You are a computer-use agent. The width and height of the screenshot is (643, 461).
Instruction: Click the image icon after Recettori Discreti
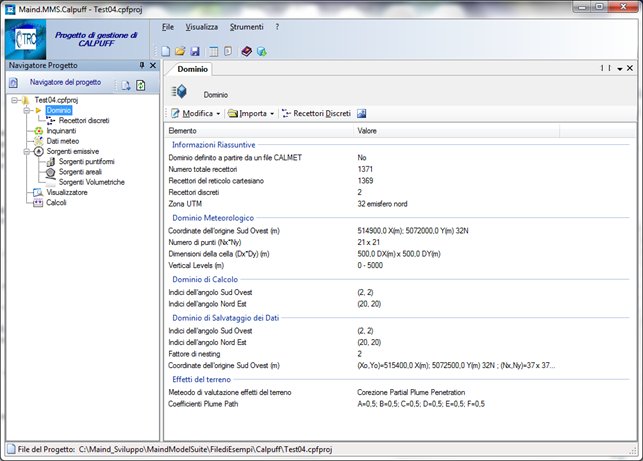361,114
